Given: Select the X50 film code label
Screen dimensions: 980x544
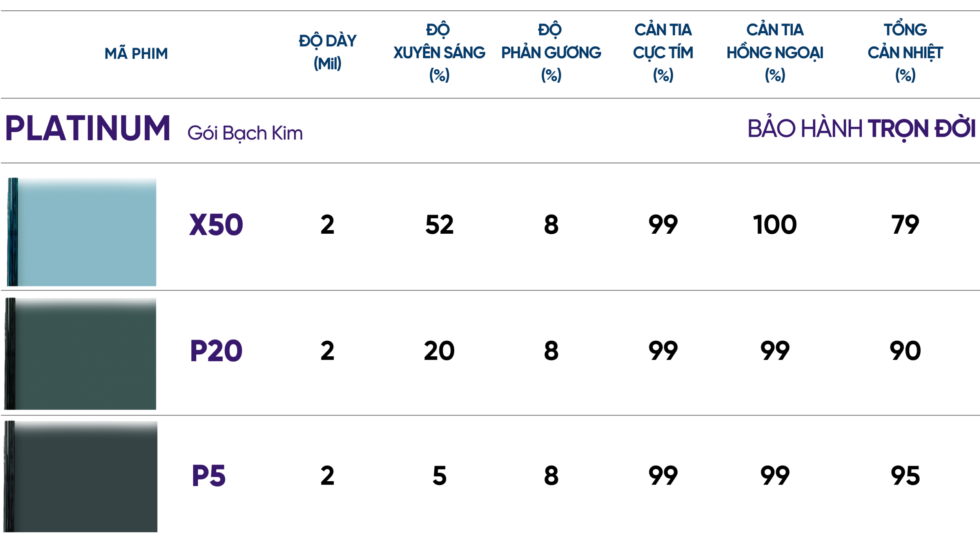Looking at the screenshot, I should tap(216, 225).
